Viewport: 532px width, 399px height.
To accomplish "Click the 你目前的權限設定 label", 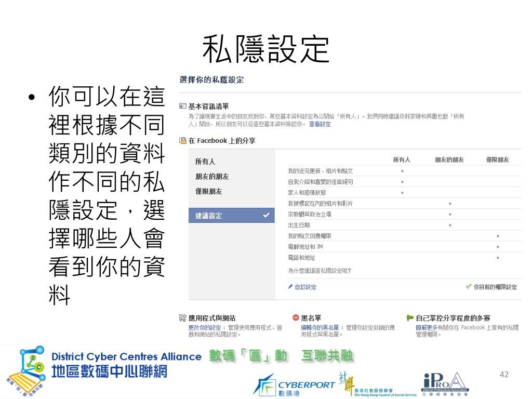I will point(495,287).
